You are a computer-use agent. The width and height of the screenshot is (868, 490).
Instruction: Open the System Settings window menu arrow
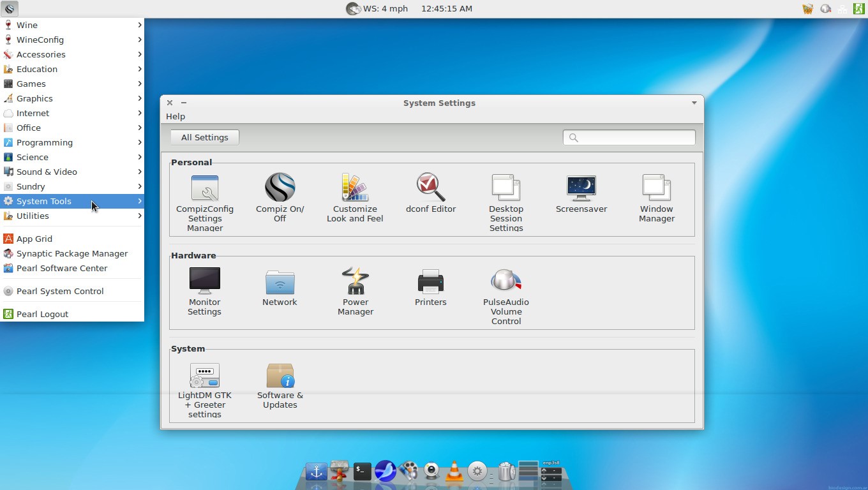point(694,103)
